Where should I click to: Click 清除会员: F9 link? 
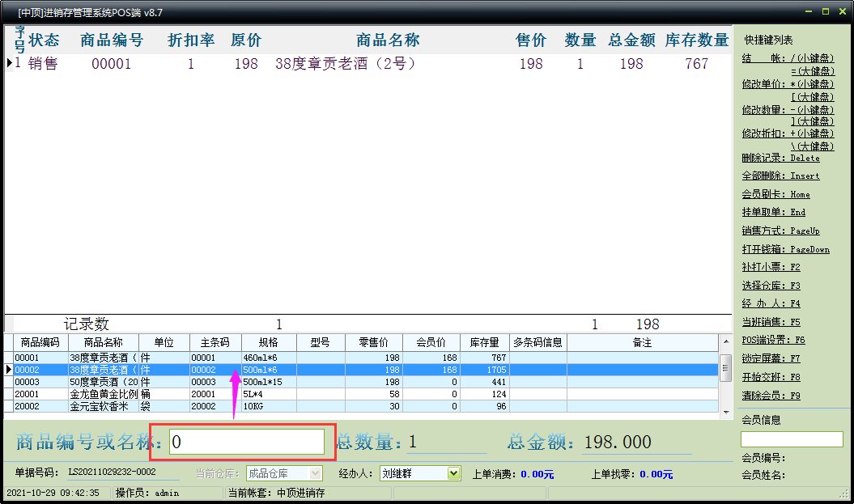click(x=771, y=396)
